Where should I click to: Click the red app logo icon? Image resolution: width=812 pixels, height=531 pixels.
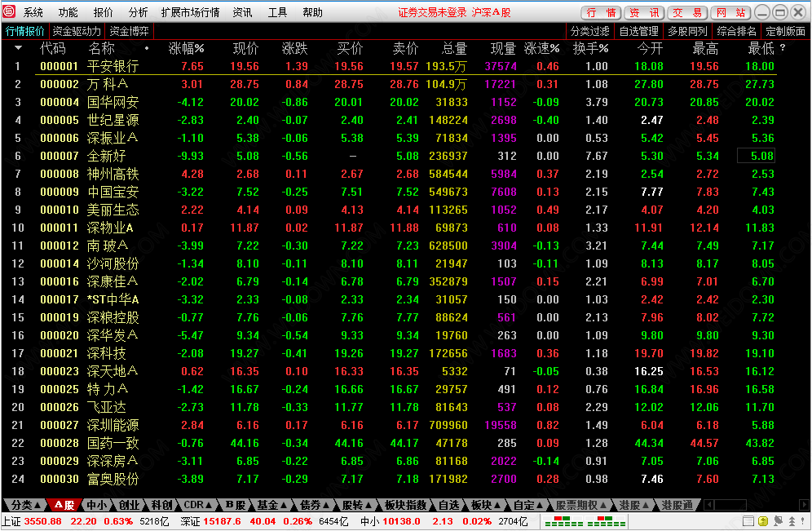tap(9, 11)
